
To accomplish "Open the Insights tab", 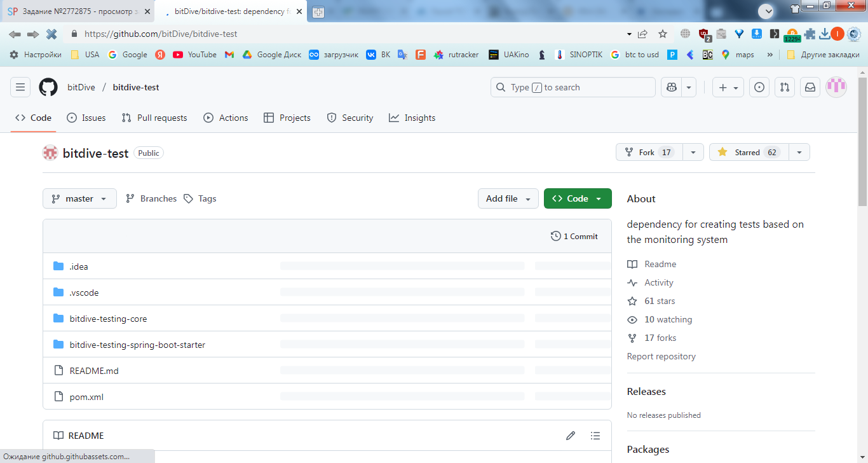I will (x=412, y=118).
